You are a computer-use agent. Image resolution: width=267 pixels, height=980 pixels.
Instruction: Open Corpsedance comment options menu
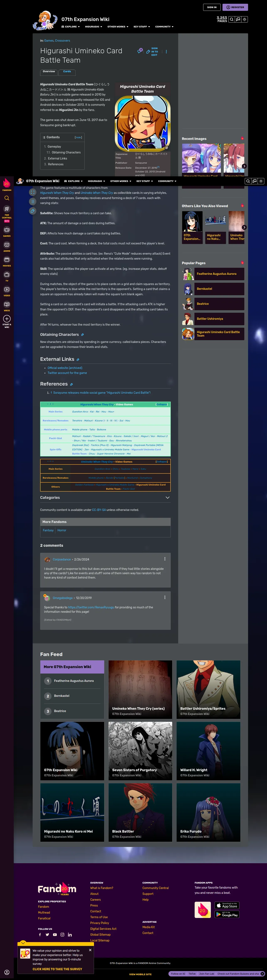(x=165, y=559)
